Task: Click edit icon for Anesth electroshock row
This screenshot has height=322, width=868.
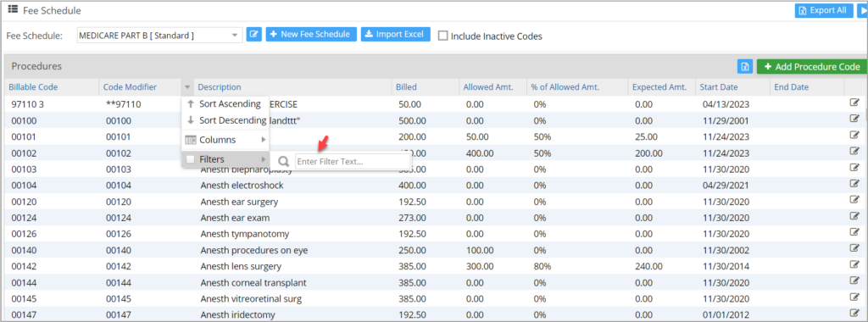Action: point(854,183)
